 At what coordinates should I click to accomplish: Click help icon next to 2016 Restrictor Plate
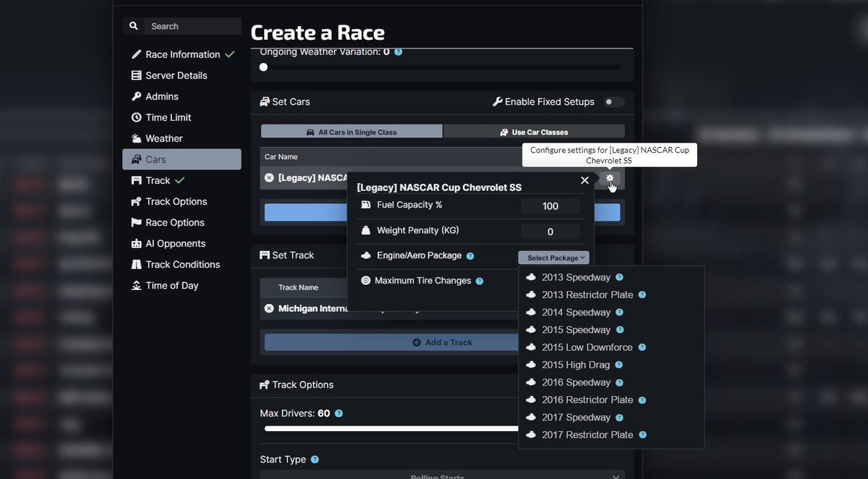coord(642,399)
